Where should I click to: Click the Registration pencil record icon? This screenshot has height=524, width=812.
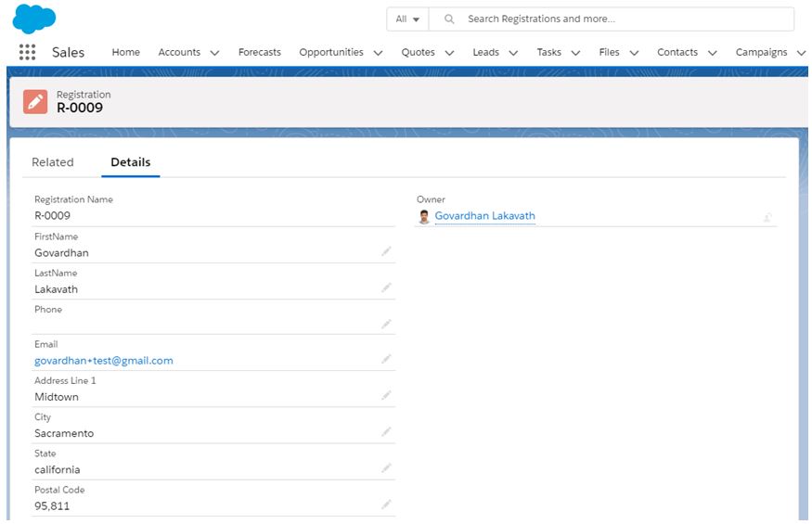35,101
